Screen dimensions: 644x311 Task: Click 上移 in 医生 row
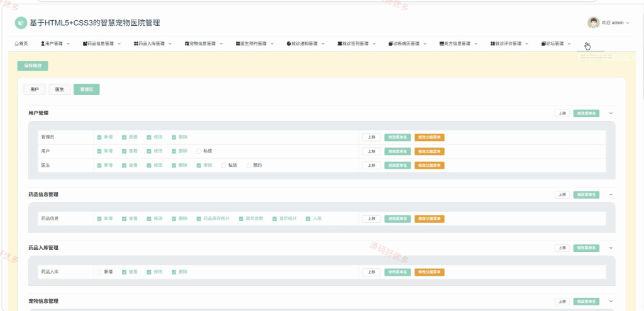coord(371,166)
